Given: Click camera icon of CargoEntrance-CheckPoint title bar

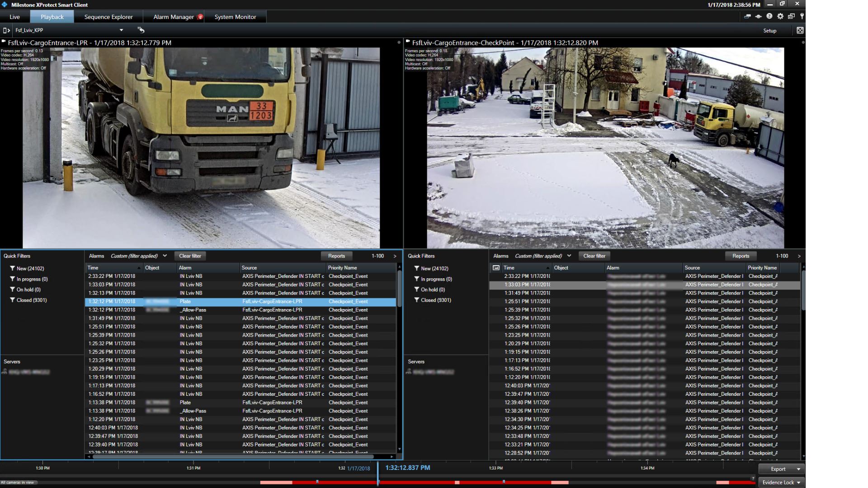Looking at the screenshot, I should [x=408, y=42].
